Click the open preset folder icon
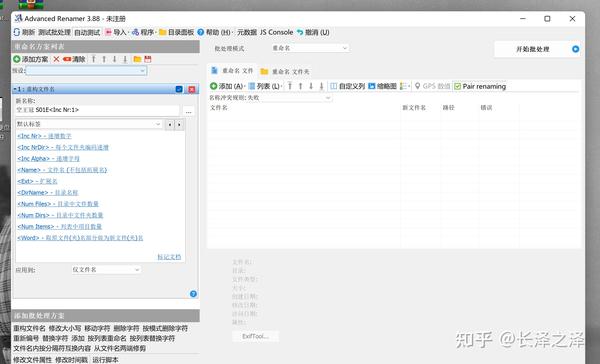Image resolution: width=600 pixels, height=364 pixels. (x=137, y=59)
